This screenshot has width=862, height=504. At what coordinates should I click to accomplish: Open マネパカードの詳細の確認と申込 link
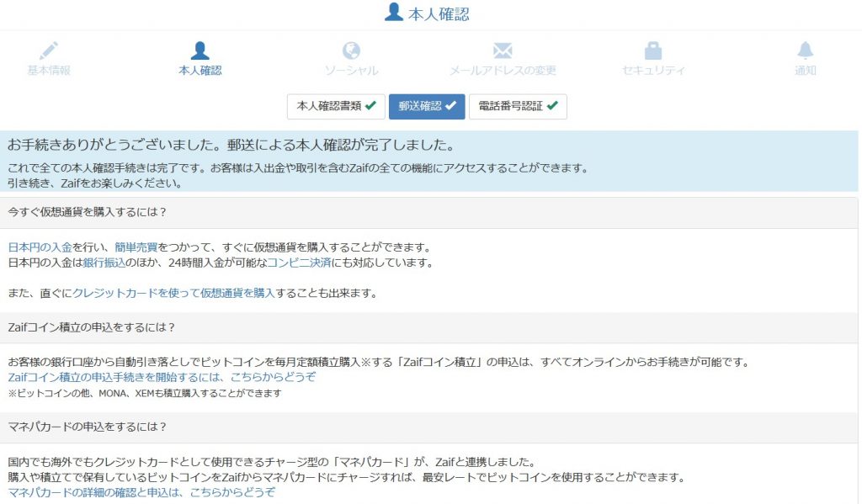click(141, 492)
